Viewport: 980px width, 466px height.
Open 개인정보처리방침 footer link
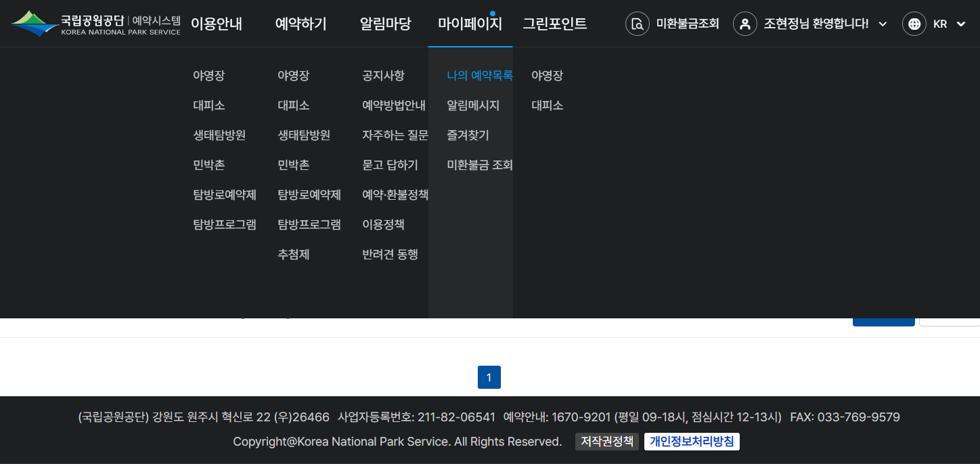692,442
